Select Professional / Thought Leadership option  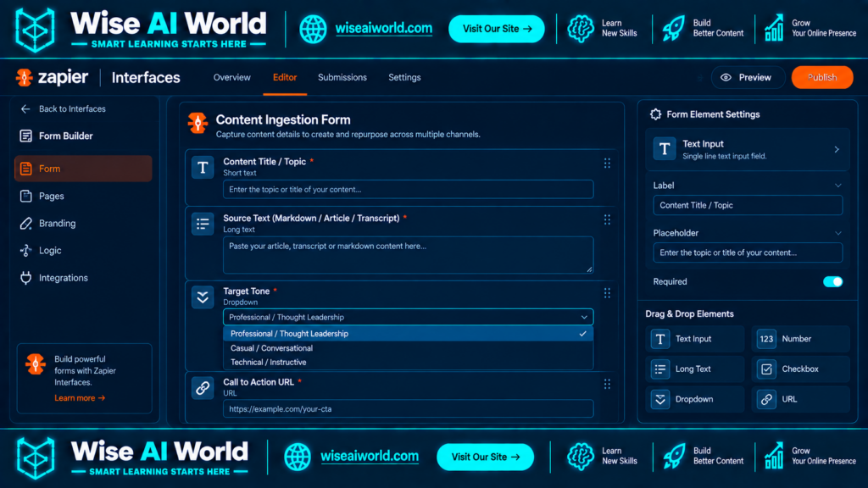coord(408,334)
